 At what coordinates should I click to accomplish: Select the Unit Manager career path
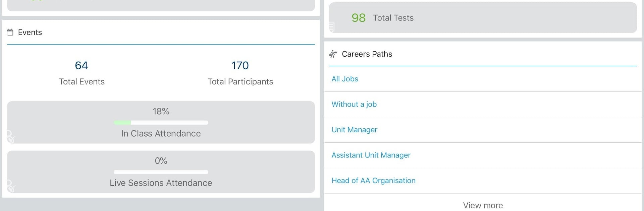pyautogui.click(x=354, y=130)
